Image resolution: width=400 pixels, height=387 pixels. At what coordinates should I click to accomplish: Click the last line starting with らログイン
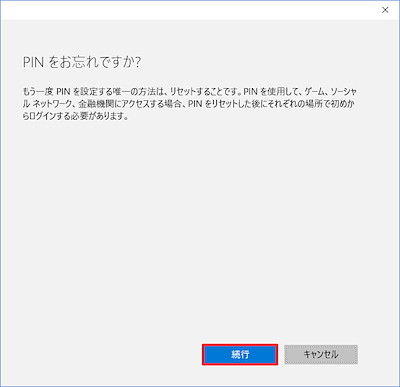click(75, 117)
